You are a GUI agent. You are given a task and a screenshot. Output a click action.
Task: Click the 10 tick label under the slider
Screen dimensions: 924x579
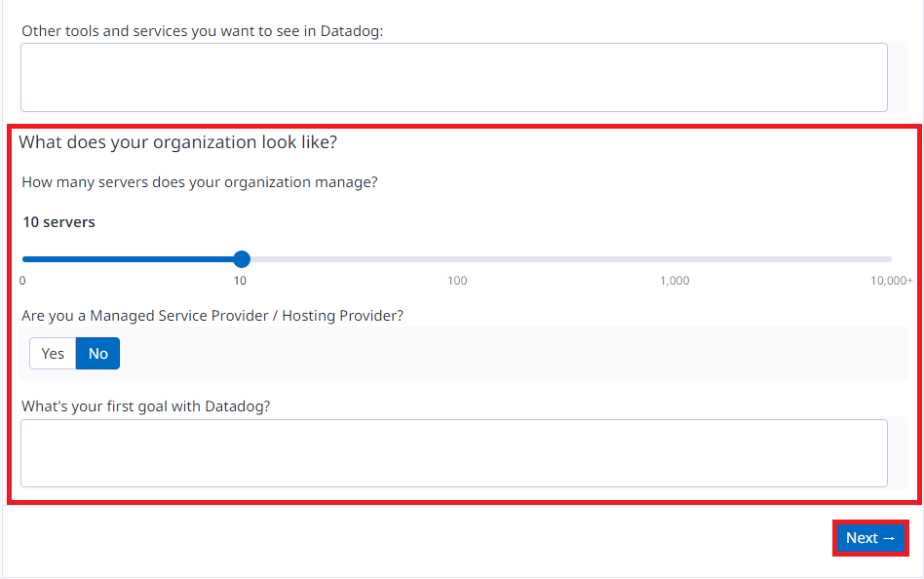point(240,281)
